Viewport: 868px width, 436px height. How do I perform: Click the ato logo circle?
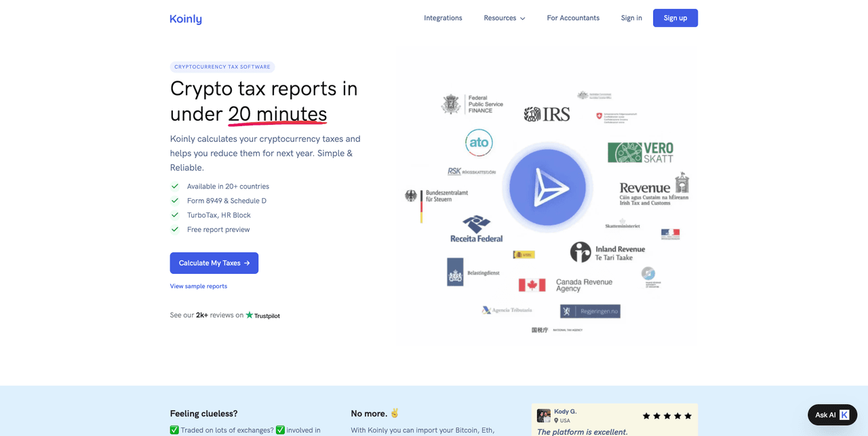coord(479,142)
